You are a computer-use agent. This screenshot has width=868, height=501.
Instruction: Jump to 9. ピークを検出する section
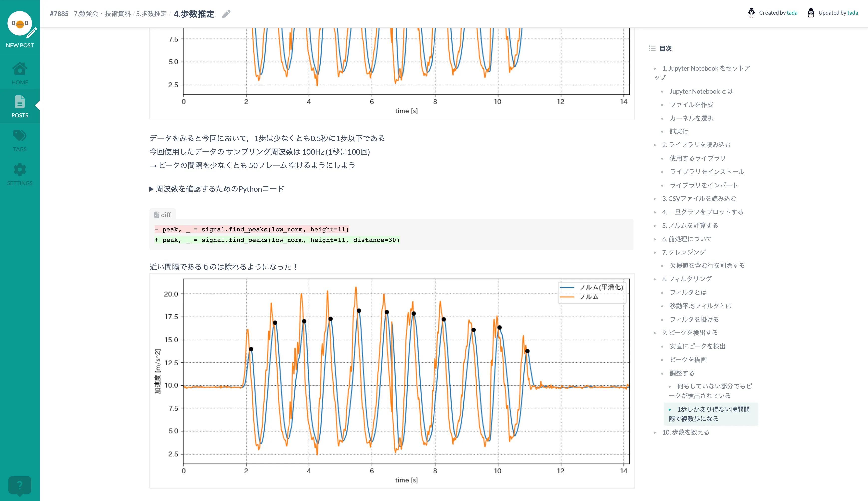coord(690,333)
